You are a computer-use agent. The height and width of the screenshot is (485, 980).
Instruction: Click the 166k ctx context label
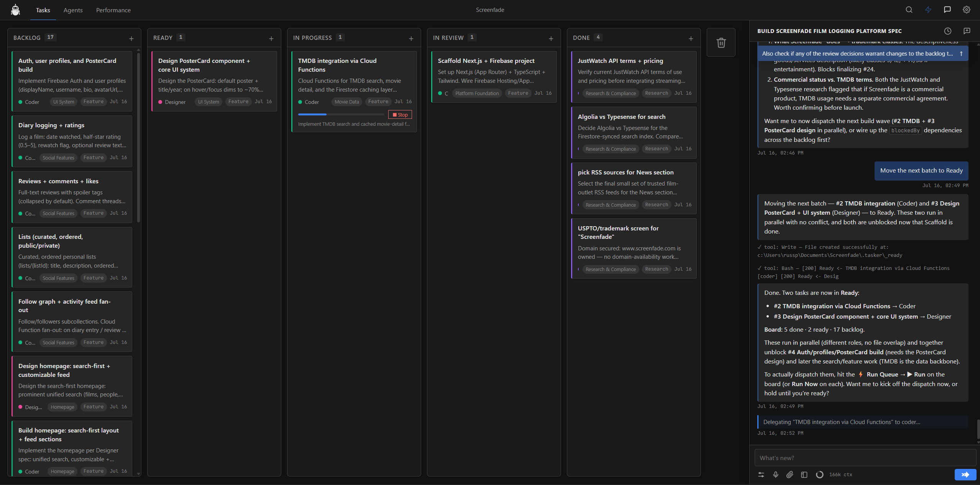coord(840,475)
